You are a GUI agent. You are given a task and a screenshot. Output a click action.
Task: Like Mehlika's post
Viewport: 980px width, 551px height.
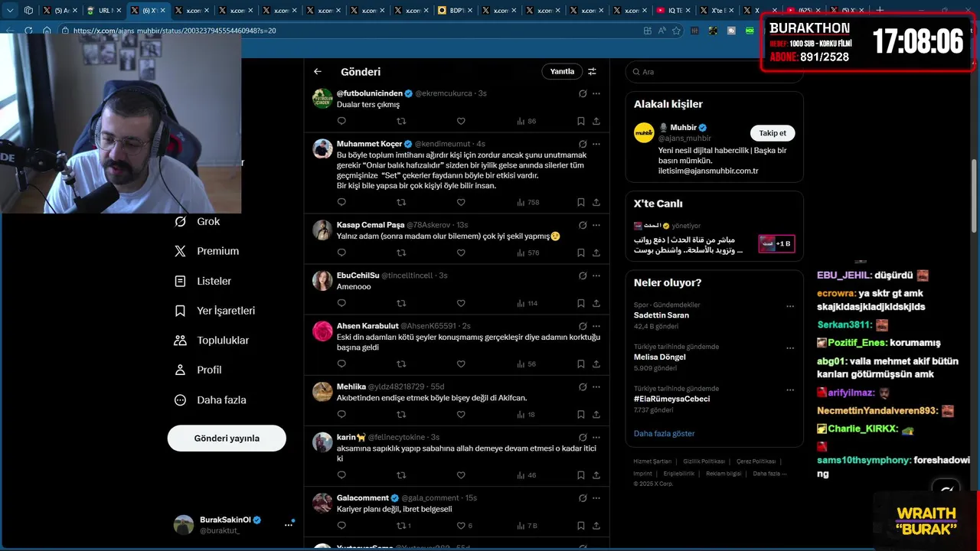(461, 414)
